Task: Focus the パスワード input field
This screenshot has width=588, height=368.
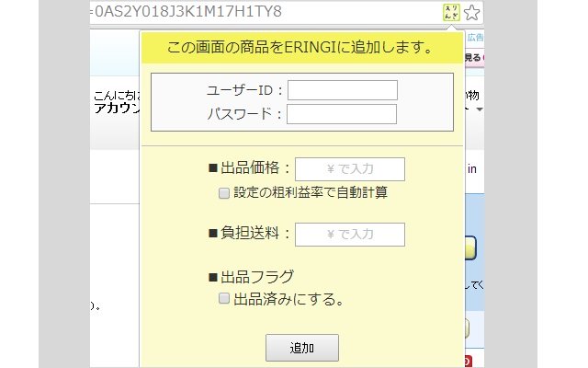Action: click(x=342, y=114)
